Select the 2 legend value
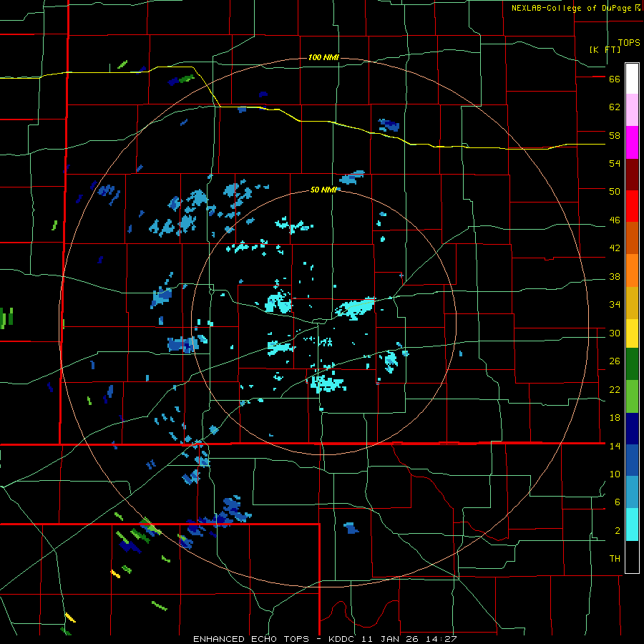644x644 pixels. click(617, 531)
